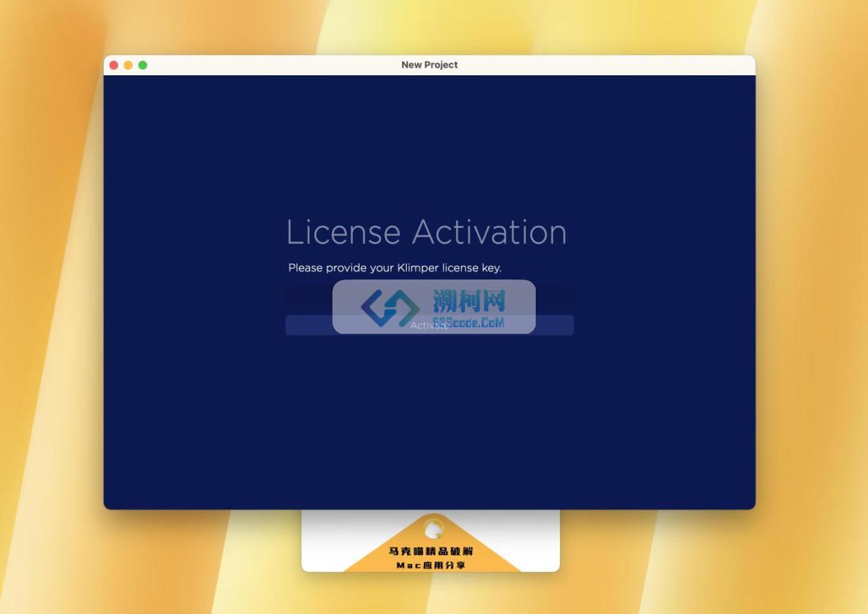This screenshot has width=868, height=614.
Task: Click the Activate button
Action: click(x=429, y=325)
